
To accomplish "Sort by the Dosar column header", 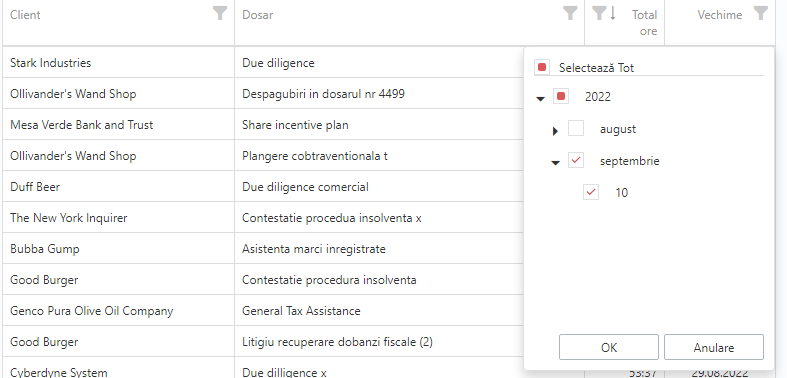I will pos(257,15).
